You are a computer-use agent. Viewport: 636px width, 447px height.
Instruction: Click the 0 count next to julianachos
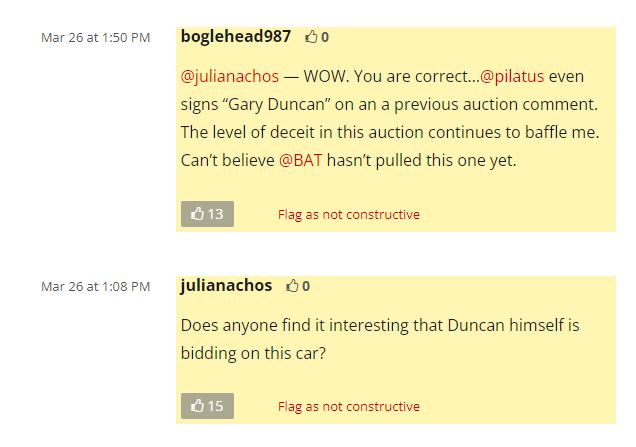point(306,286)
